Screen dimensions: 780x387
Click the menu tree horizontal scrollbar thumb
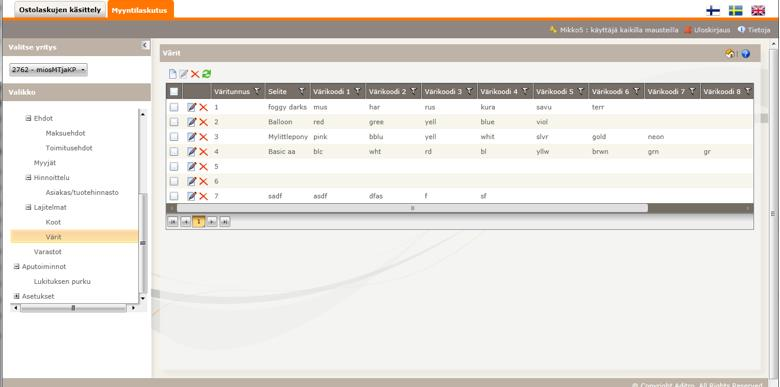73,308
